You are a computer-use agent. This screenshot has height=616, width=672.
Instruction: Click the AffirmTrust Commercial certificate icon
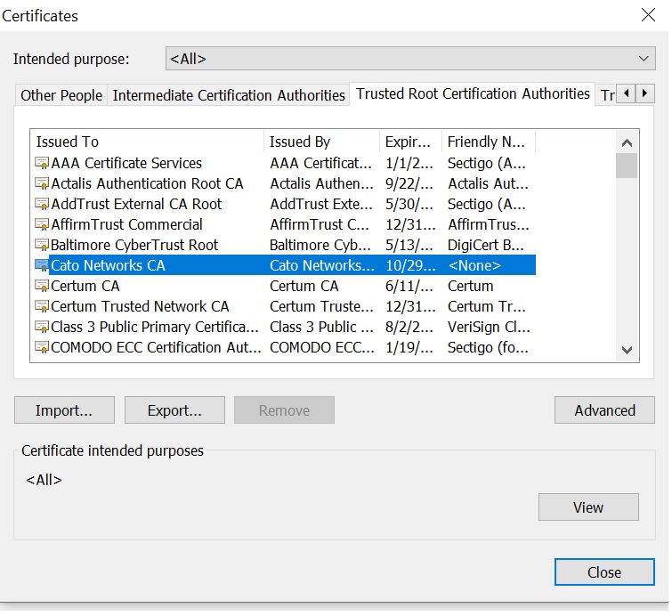click(x=42, y=224)
